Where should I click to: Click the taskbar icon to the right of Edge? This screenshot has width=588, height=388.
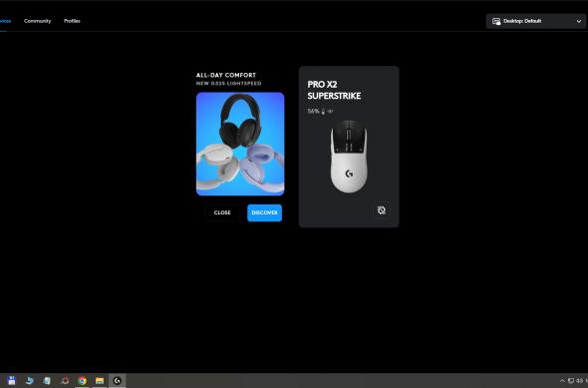coord(47,380)
